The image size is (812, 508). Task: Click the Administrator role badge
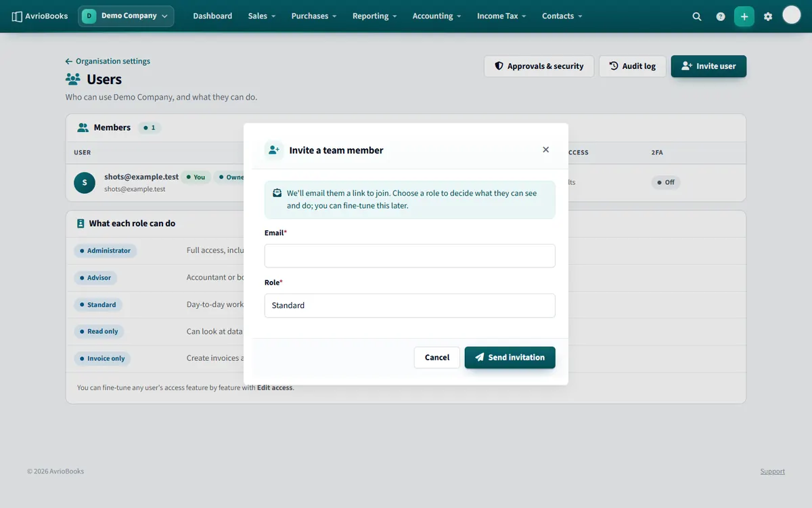tap(106, 251)
